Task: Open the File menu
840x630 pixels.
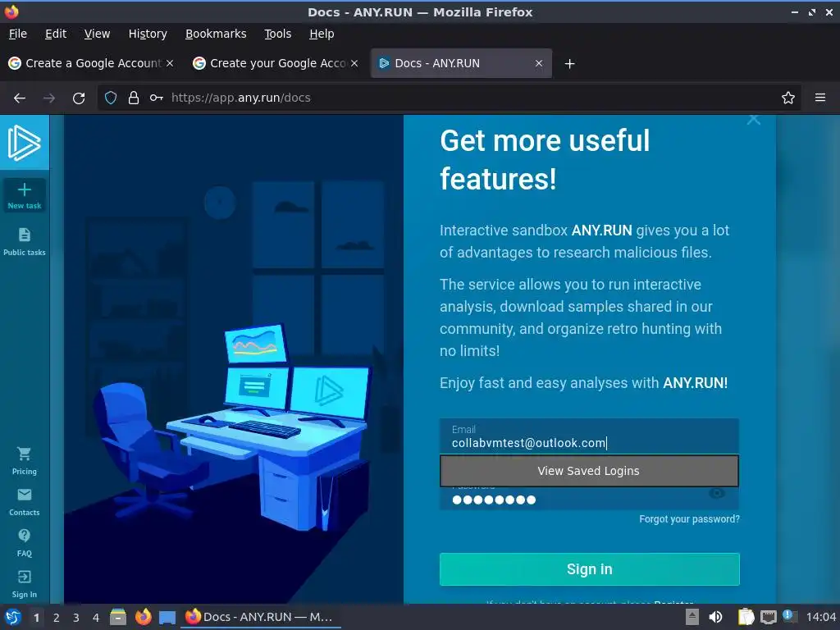Action: (x=18, y=34)
